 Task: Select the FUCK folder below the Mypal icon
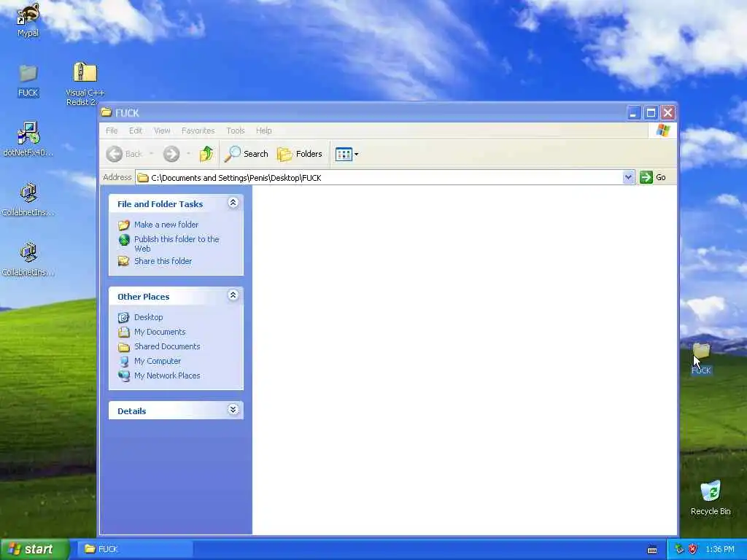[28, 81]
